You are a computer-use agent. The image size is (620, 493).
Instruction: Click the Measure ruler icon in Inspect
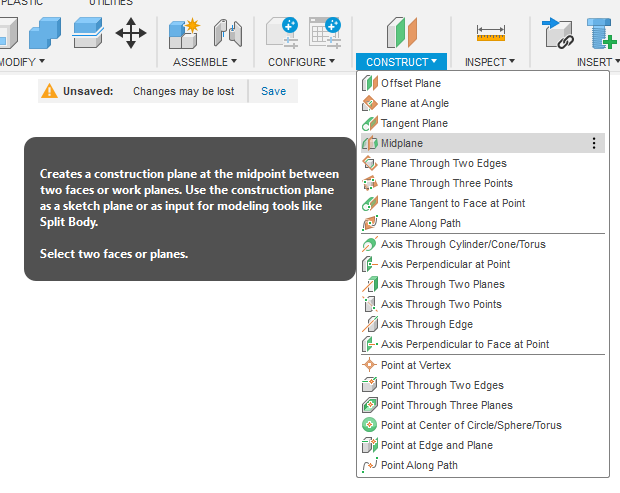[x=490, y=33]
